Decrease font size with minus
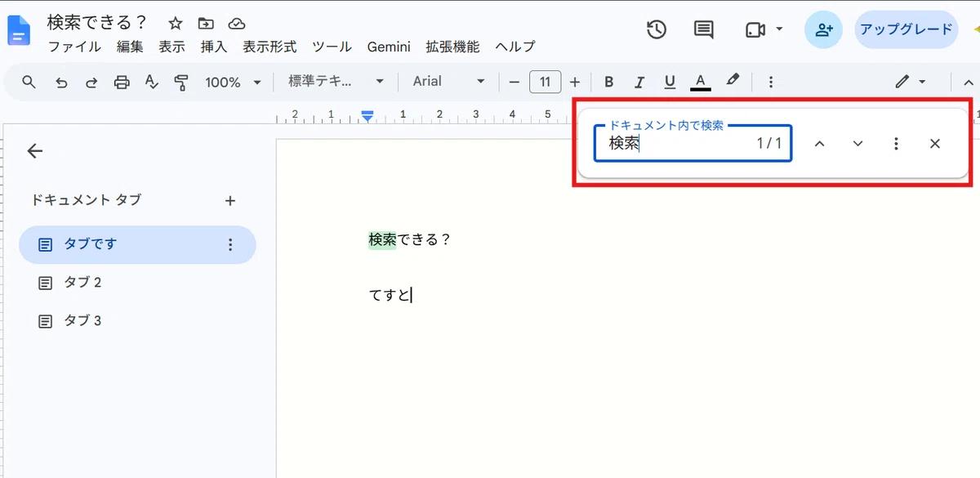This screenshot has width=980, height=478. point(514,82)
